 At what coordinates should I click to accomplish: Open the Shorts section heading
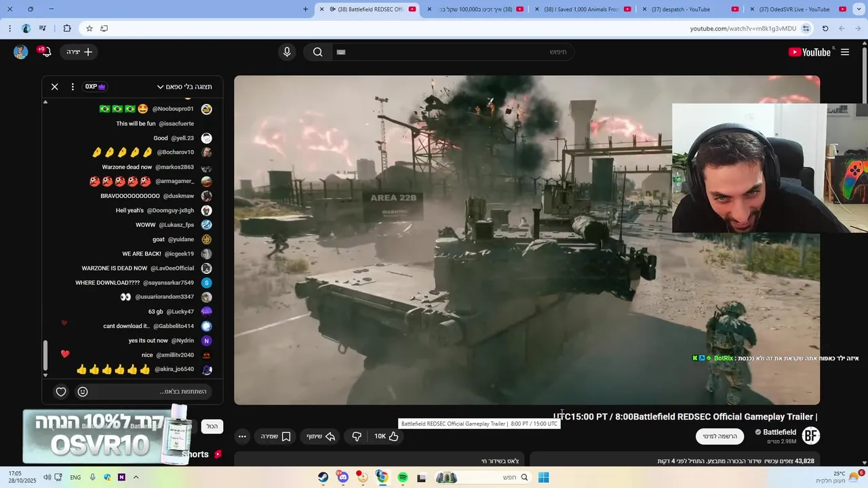point(195,454)
